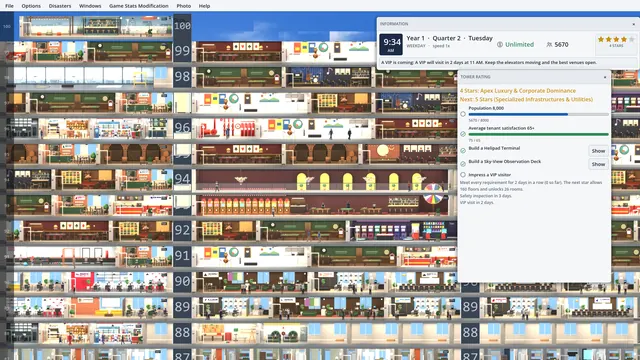
Task: Open the Game Stats Modification menu
Action: [x=139, y=6]
